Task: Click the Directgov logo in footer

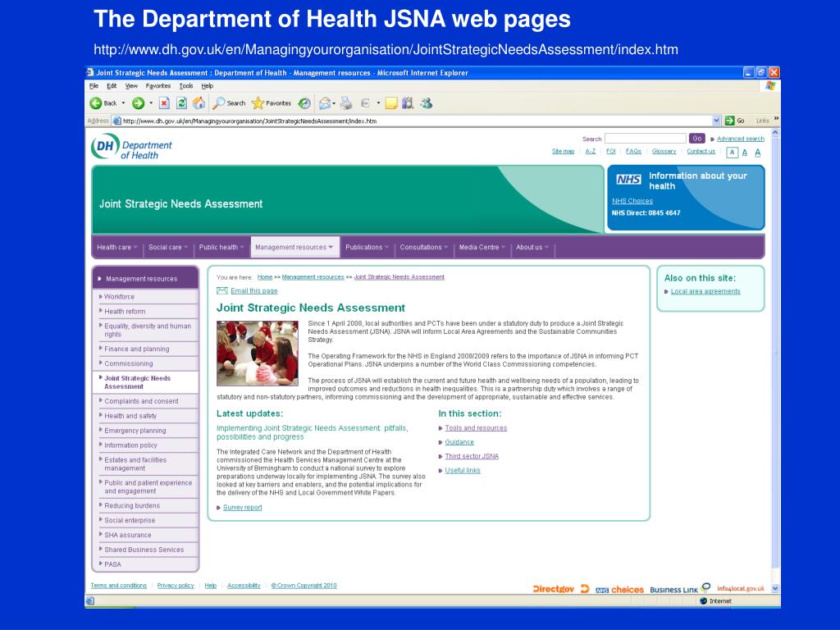Action: click(561, 589)
